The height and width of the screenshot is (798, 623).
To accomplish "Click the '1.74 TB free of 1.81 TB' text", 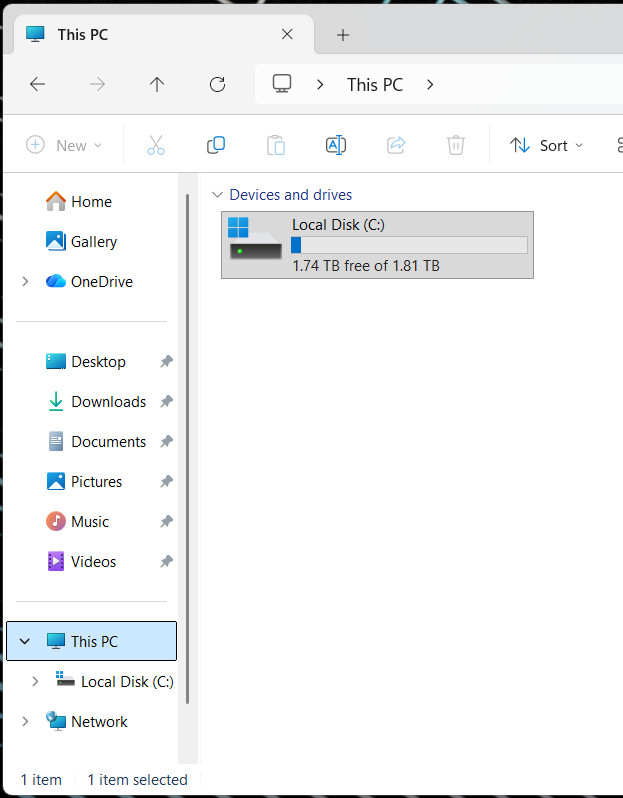I will pyautogui.click(x=366, y=266).
